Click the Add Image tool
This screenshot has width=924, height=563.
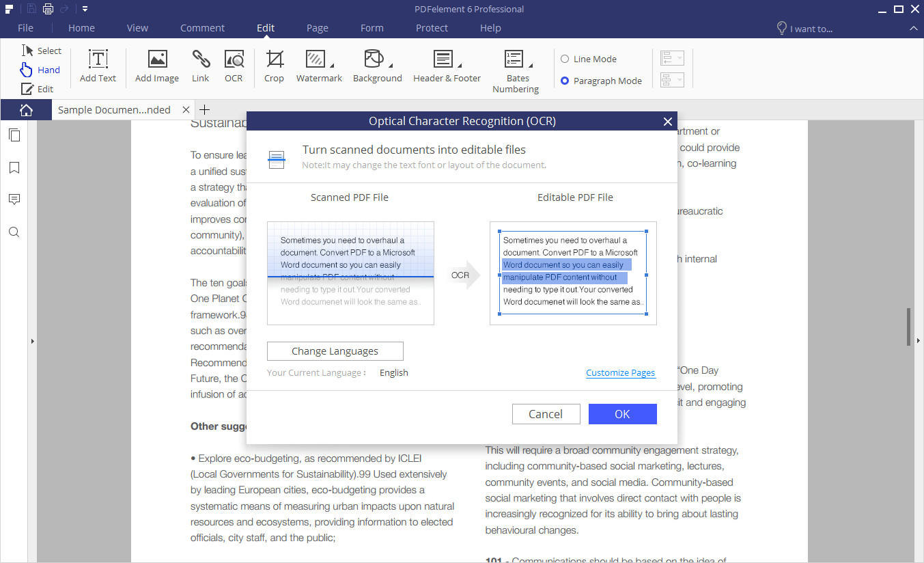pyautogui.click(x=157, y=66)
